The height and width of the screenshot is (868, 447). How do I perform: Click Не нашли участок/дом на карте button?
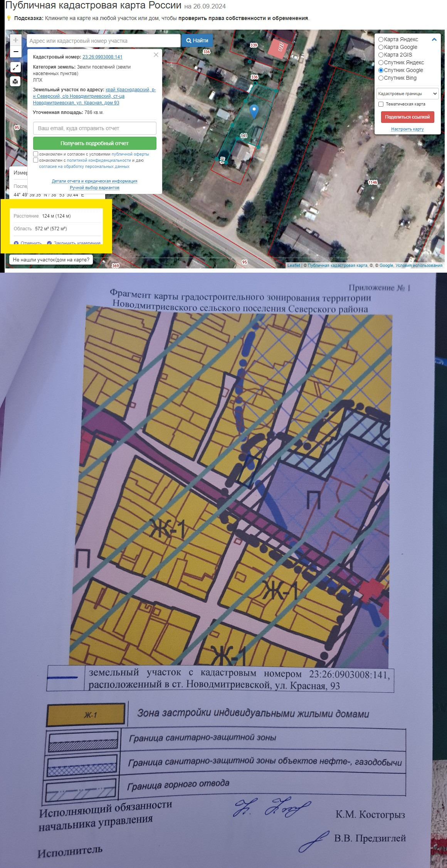coord(51,260)
